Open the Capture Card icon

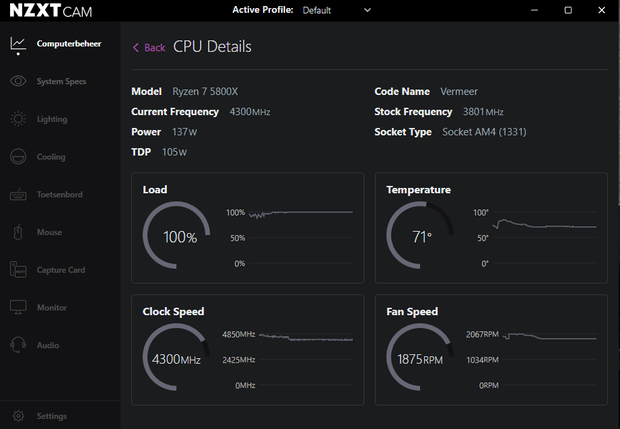[x=18, y=270]
